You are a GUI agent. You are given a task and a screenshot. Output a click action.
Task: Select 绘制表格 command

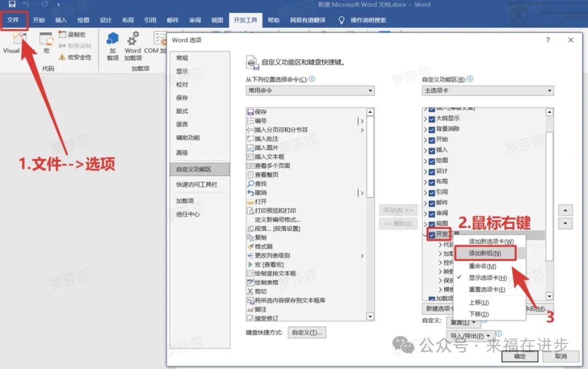point(262,282)
